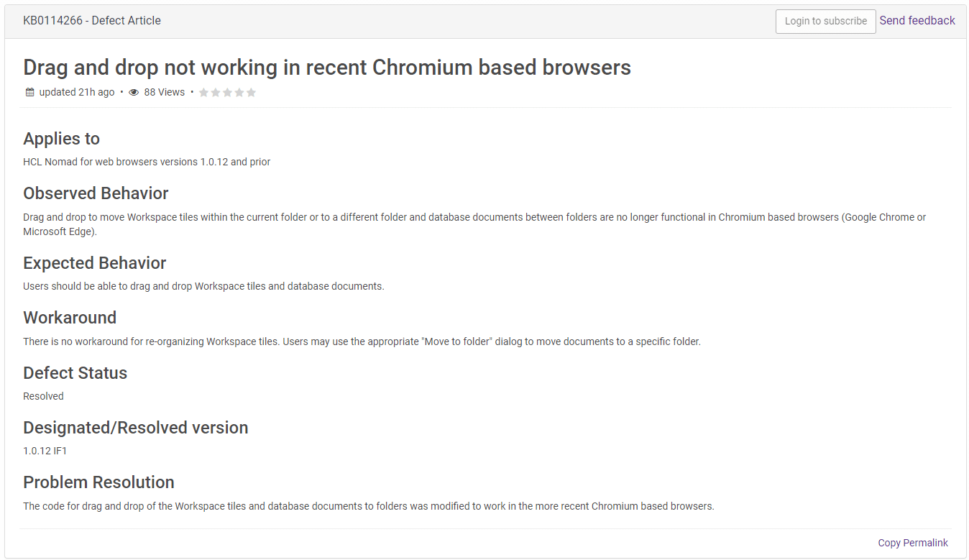
Task: Click the eye icon next to Views
Action: [134, 92]
